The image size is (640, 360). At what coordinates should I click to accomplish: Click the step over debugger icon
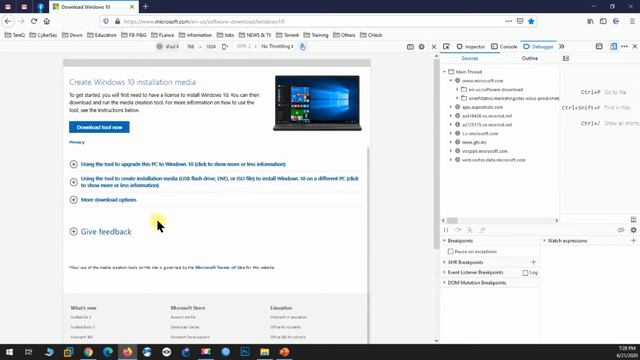click(x=458, y=230)
